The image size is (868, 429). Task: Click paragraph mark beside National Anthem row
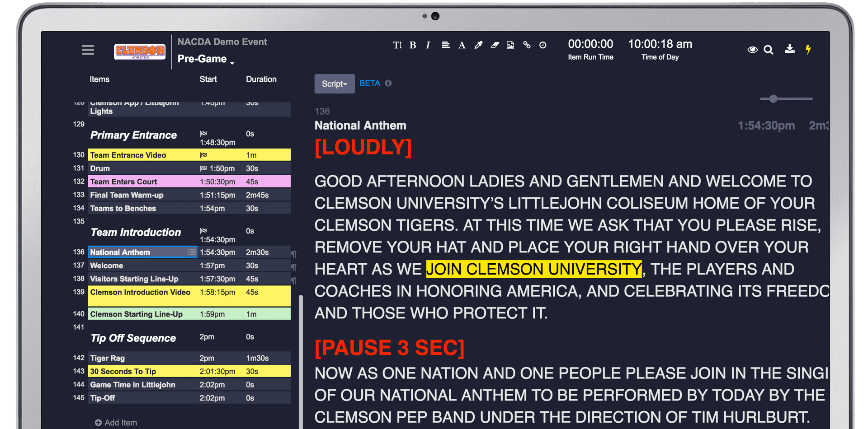[x=294, y=254]
